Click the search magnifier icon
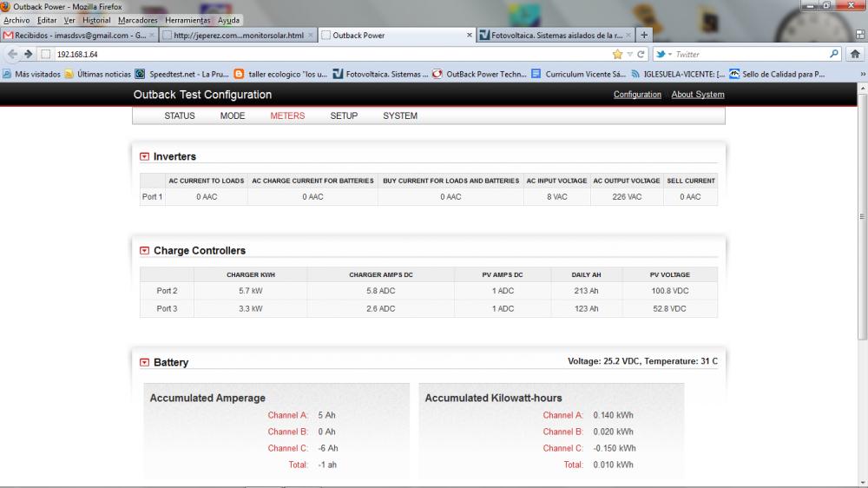 (x=833, y=54)
